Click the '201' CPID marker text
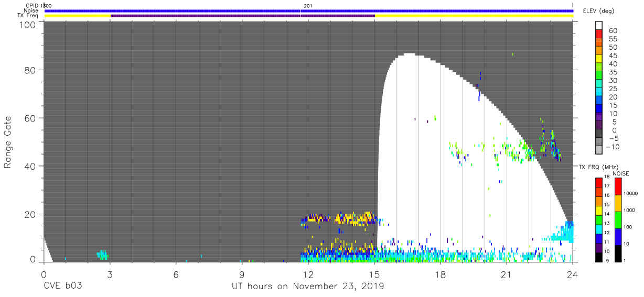The height and width of the screenshot is (297, 644). click(307, 5)
